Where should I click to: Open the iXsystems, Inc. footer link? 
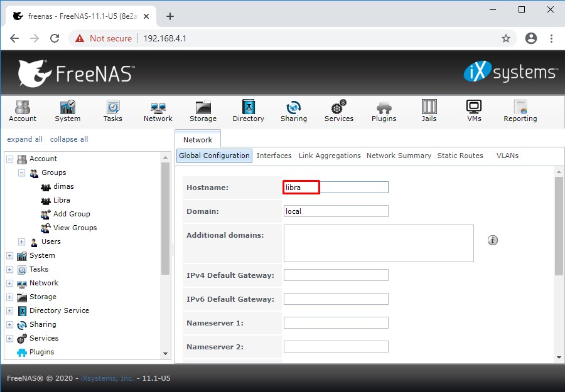pos(107,378)
